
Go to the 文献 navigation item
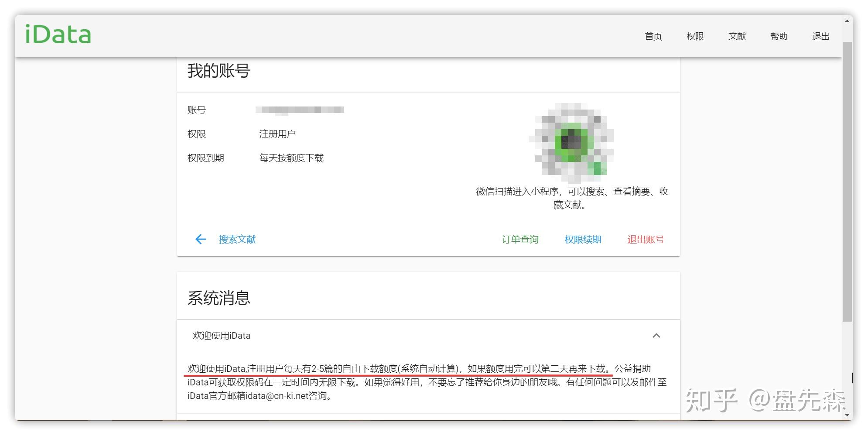(737, 36)
